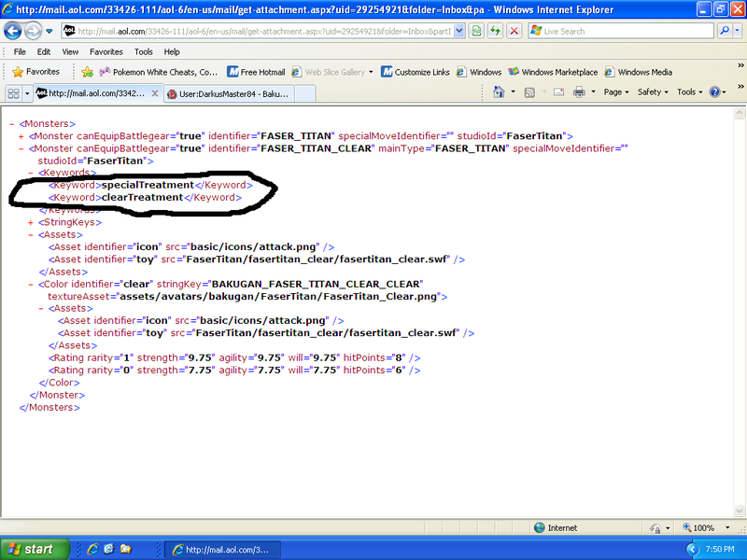Expand the FASER_TITAN Monster node

point(21,136)
